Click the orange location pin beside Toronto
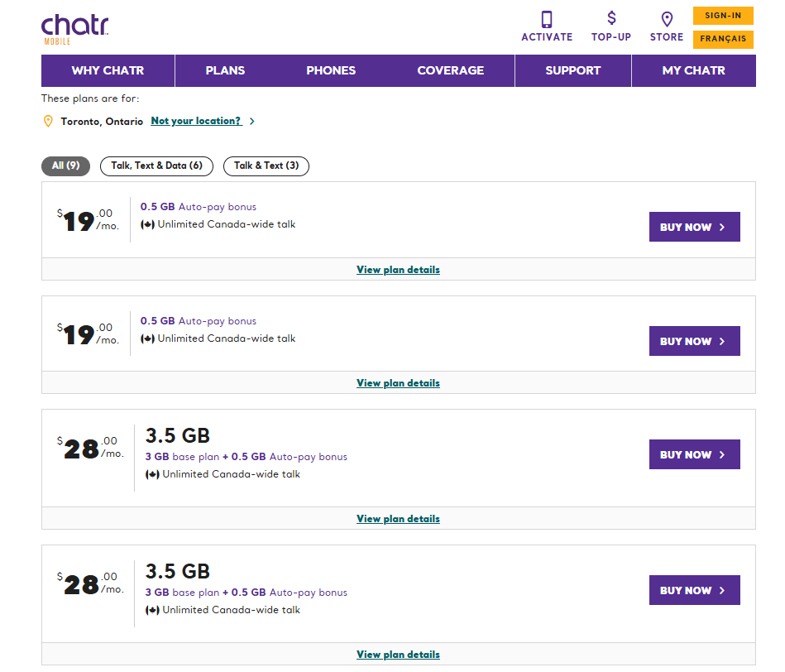785x672 pixels. [x=48, y=122]
